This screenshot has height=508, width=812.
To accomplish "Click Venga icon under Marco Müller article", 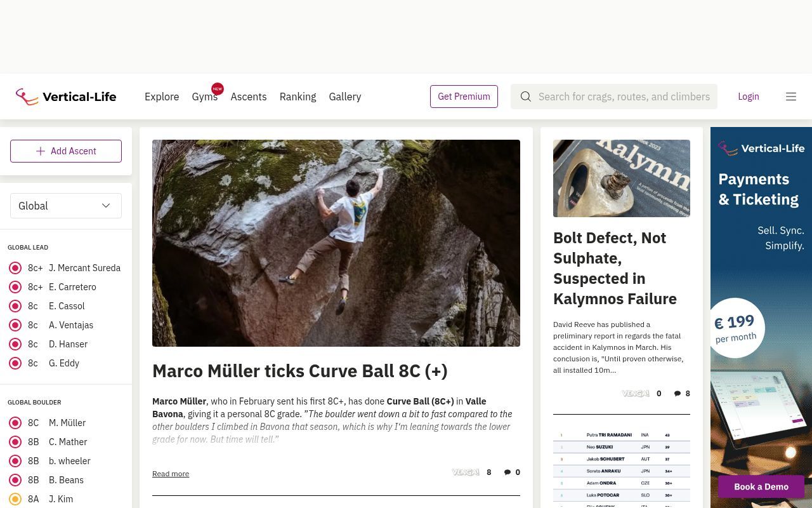I will pos(466,472).
